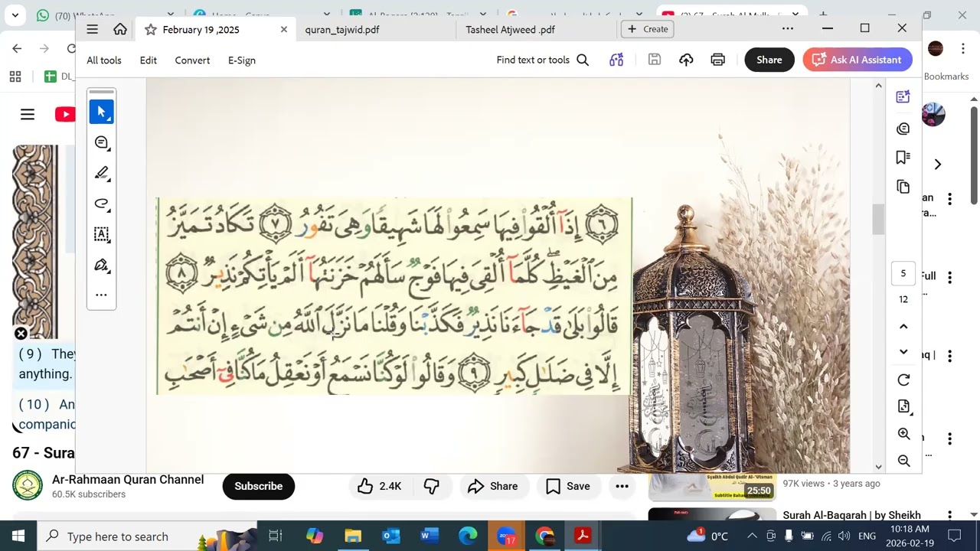Open the page display options icon

point(903,406)
